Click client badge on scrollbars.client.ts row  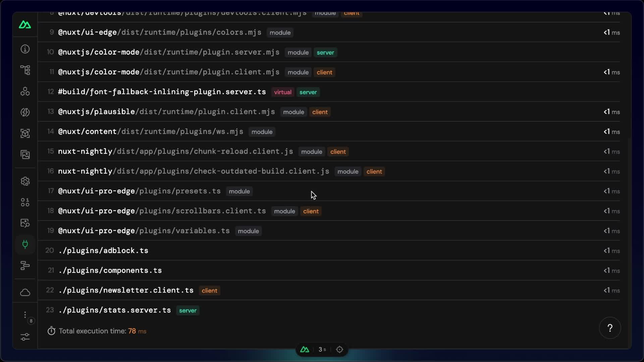click(x=311, y=211)
